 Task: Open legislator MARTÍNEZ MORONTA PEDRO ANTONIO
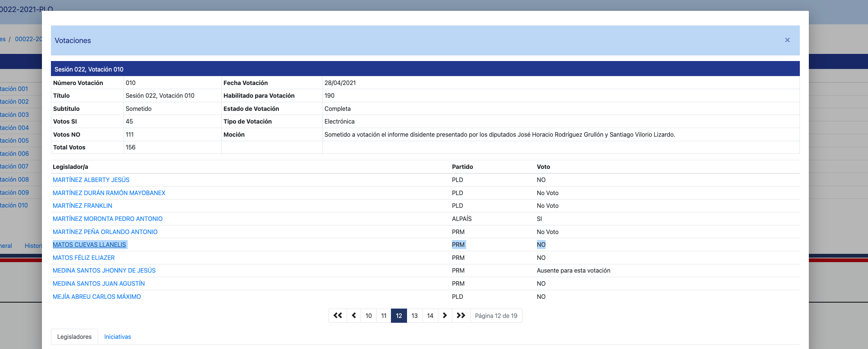click(107, 219)
